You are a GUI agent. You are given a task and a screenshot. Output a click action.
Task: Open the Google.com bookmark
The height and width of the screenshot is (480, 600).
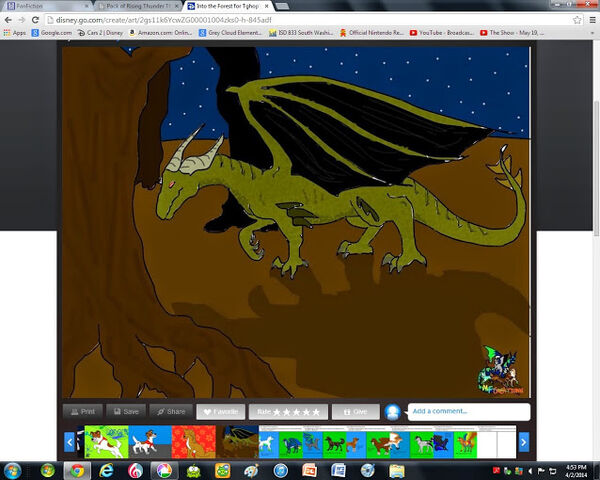(x=52, y=33)
